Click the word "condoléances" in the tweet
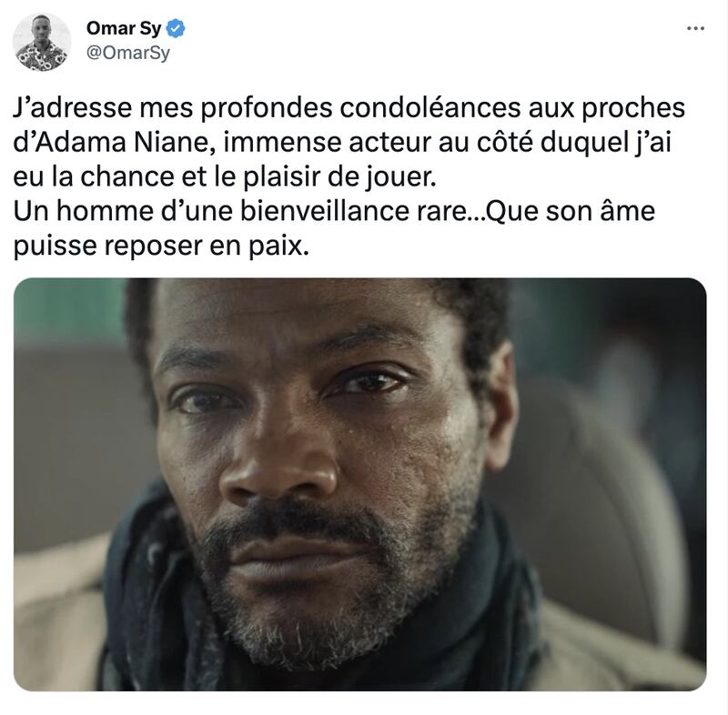 pyautogui.click(x=430, y=107)
